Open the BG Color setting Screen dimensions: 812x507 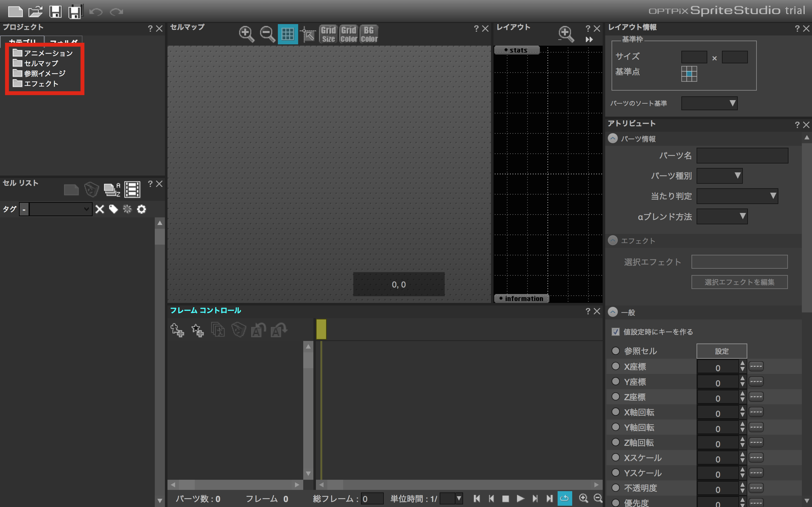(x=369, y=34)
